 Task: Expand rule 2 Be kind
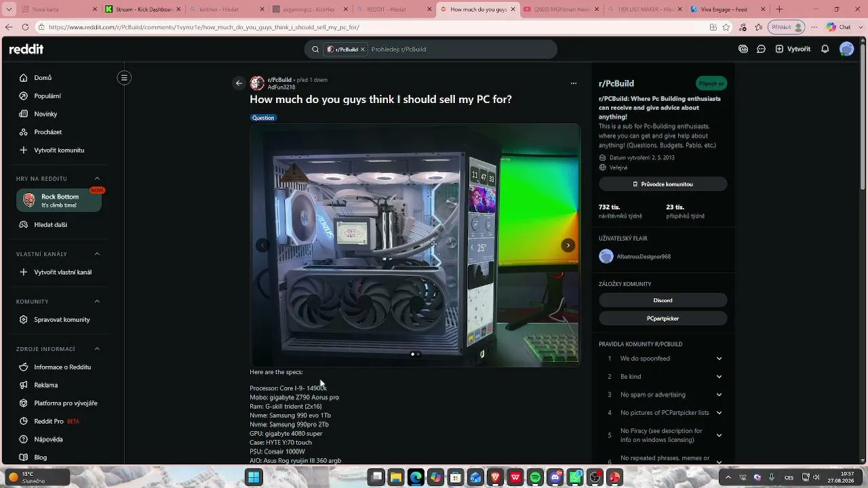pyautogui.click(x=719, y=377)
